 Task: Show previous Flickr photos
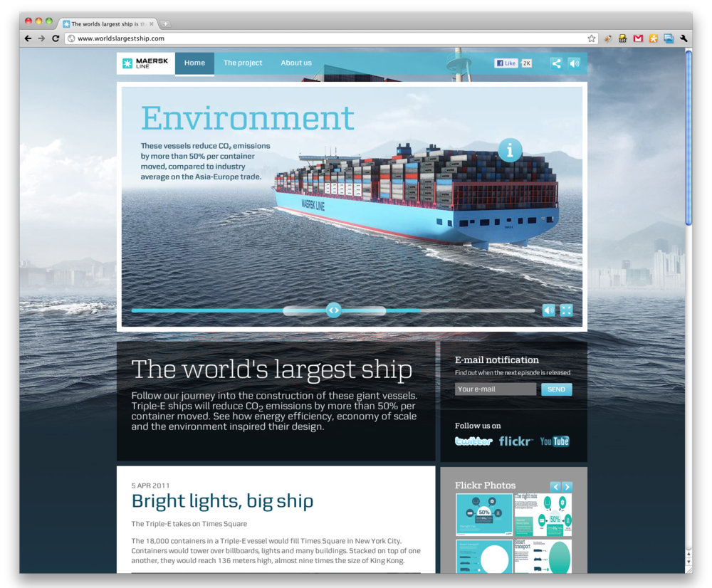pos(555,487)
